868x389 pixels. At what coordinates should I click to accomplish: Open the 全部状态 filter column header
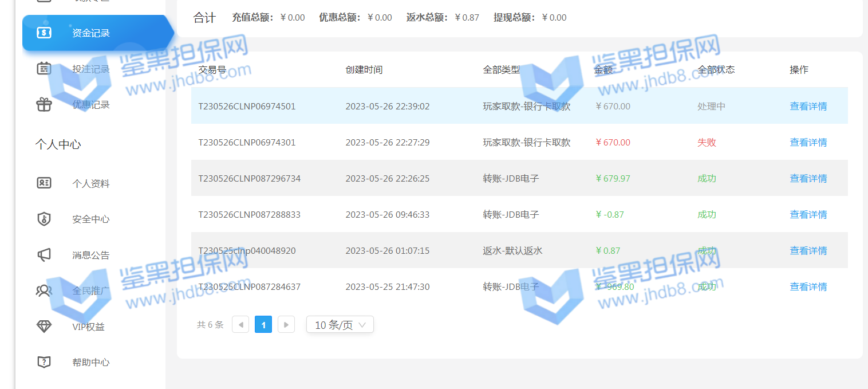tap(716, 70)
